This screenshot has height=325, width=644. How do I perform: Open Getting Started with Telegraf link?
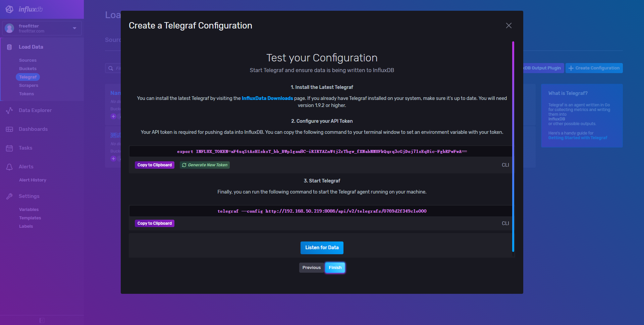[578, 138]
